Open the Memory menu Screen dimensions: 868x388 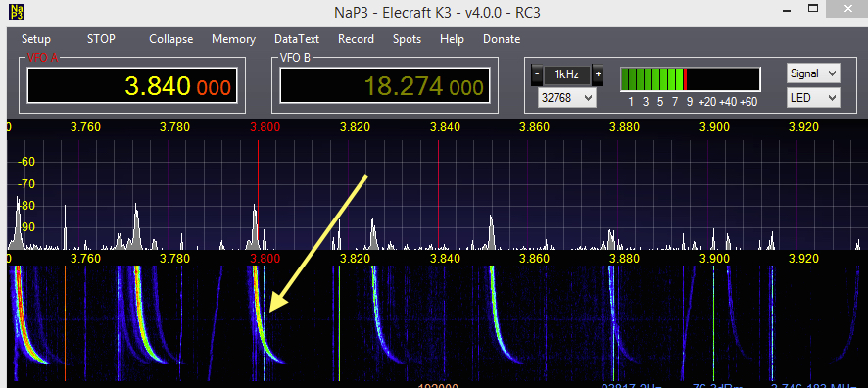(233, 39)
